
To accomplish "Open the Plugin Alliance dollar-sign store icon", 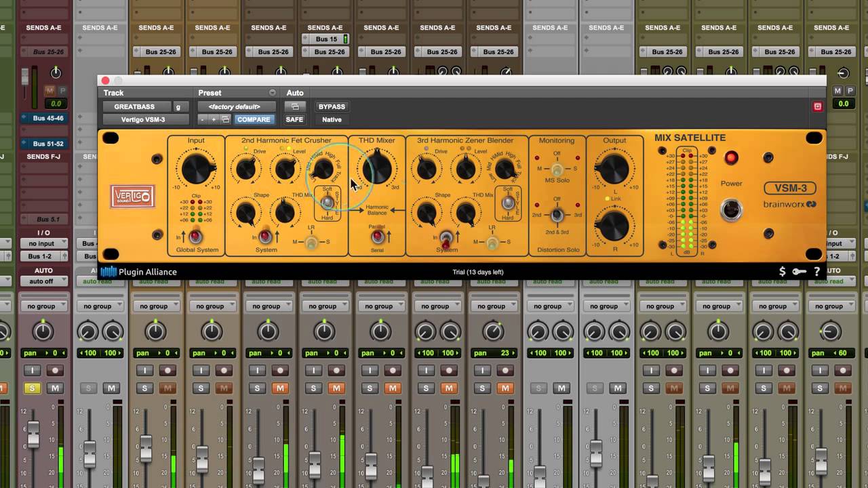I will click(x=782, y=272).
